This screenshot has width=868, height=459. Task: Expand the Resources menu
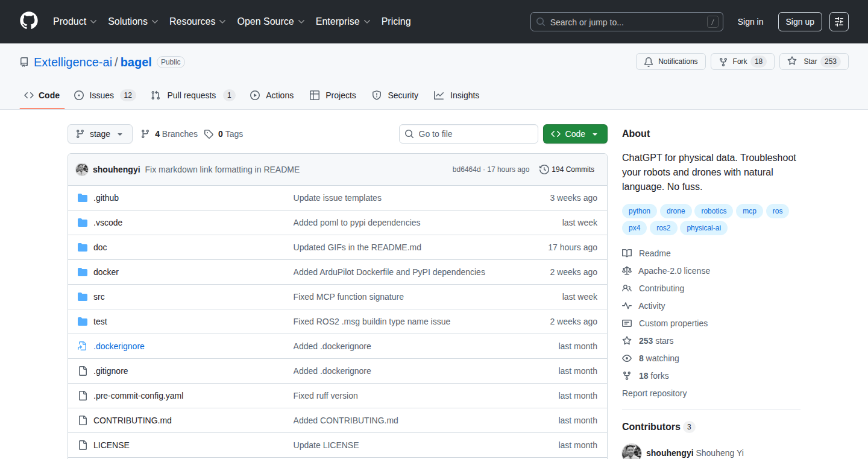coord(198,22)
